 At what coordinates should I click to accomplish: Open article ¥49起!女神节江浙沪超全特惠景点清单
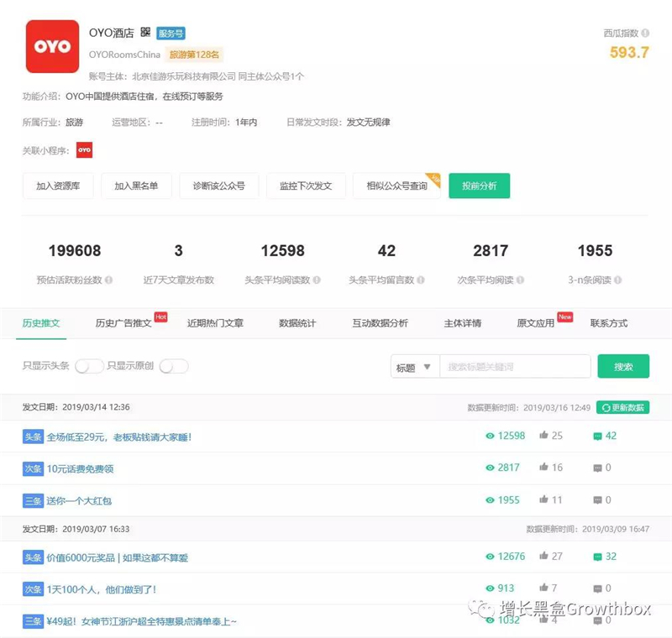(141, 621)
